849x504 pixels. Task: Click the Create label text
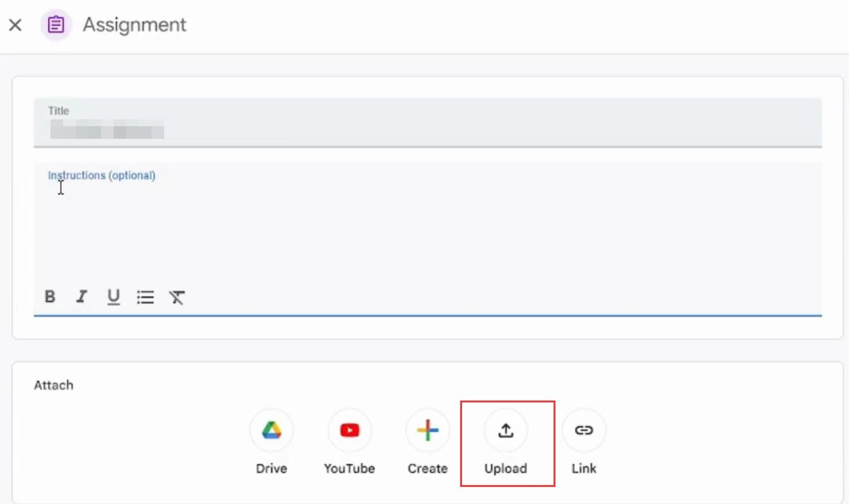[x=427, y=468]
